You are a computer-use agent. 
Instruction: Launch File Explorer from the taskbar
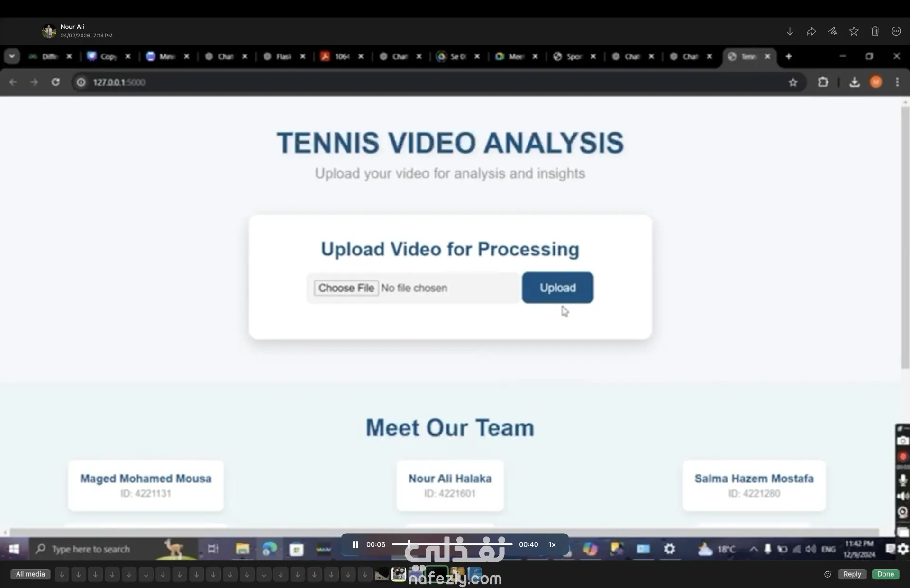[242, 549]
